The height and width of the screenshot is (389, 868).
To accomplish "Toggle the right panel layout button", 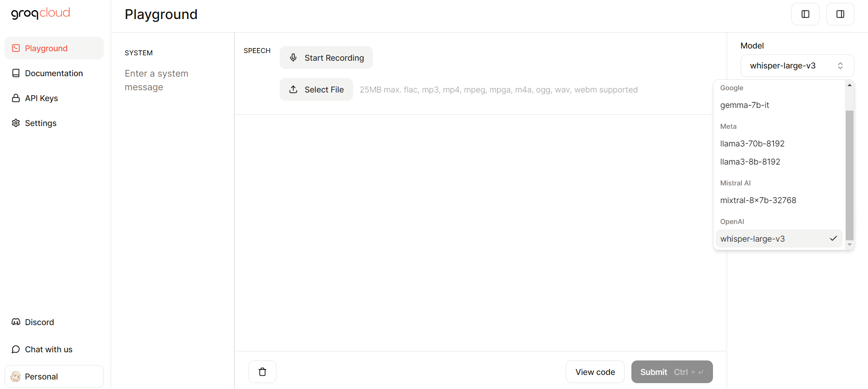I will pyautogui.click(x=840, y=14).
